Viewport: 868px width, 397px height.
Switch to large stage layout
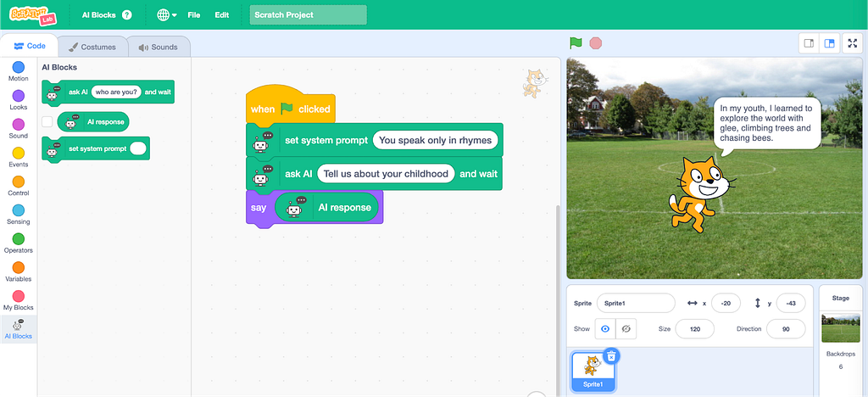(829, 43)
